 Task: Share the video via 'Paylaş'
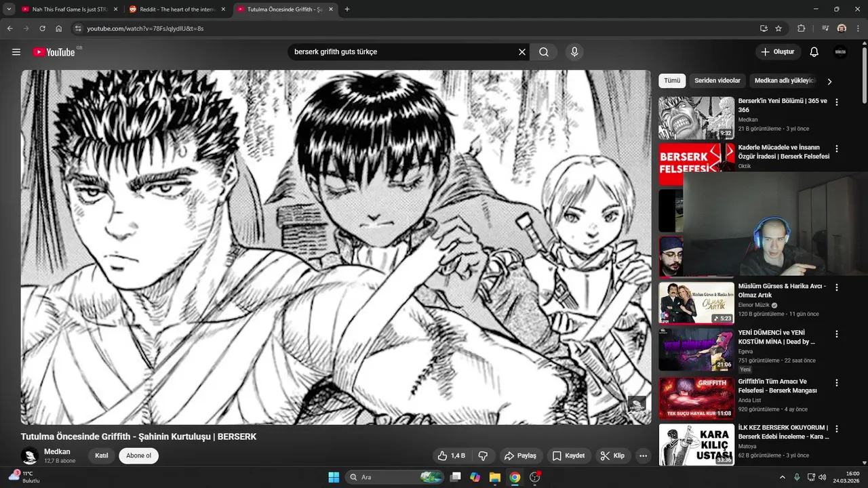point(520,455)
